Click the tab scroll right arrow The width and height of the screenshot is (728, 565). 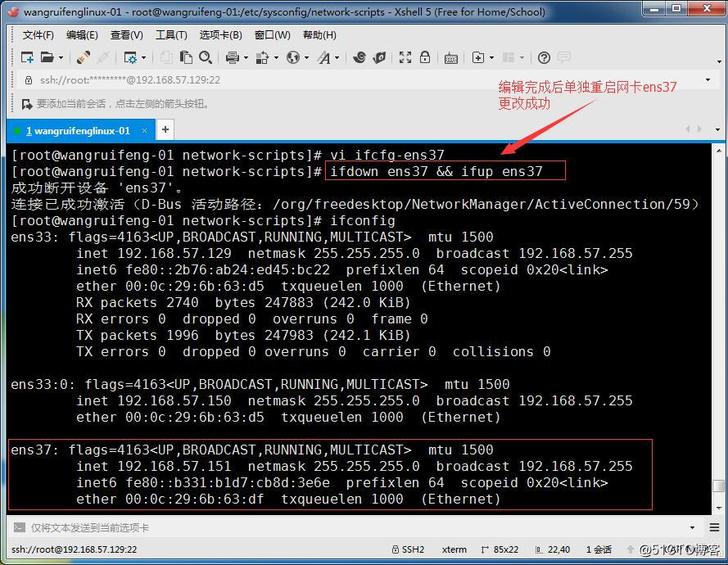tap(699, 129)
